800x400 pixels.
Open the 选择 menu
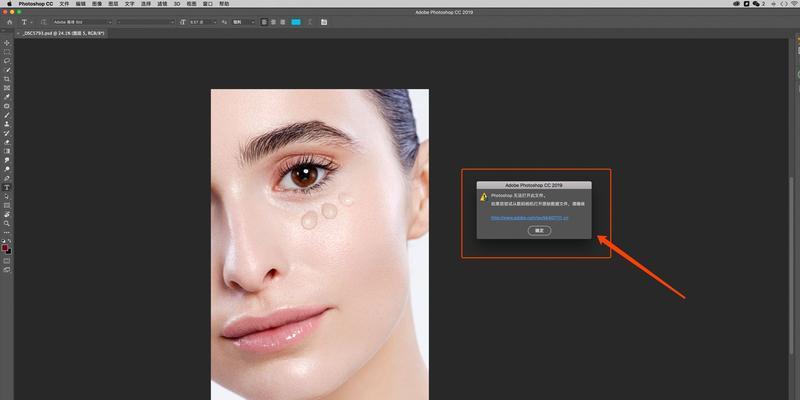tap(146, 4)
